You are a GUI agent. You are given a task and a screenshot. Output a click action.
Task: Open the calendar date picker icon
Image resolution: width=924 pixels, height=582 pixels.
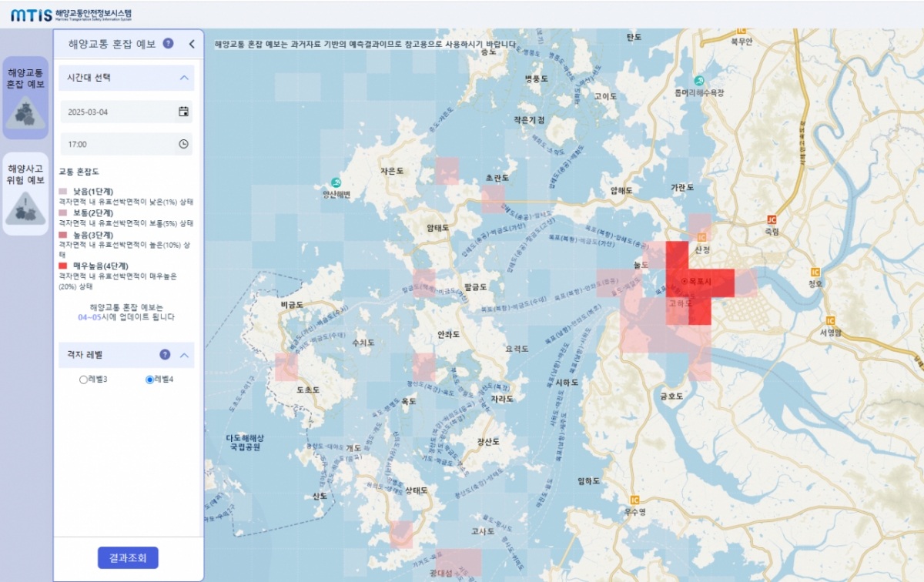pyautogui.click(x=183, y=112)
